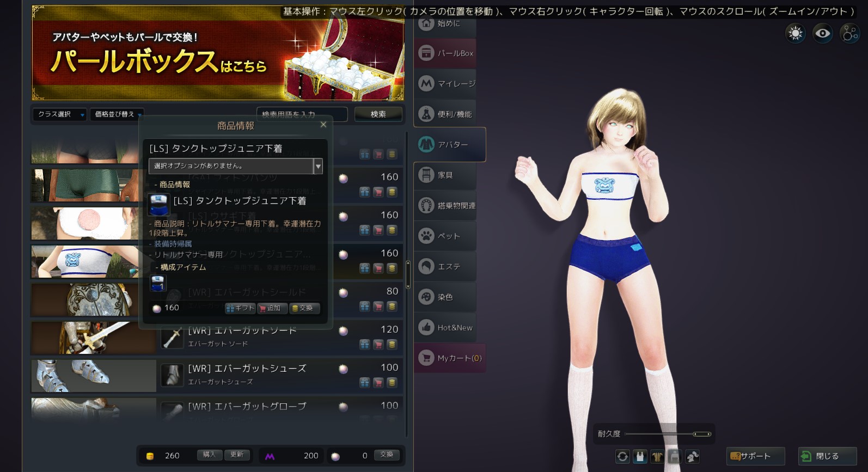
Task: Open the 家具 category
Action: [x=445, y=175]
